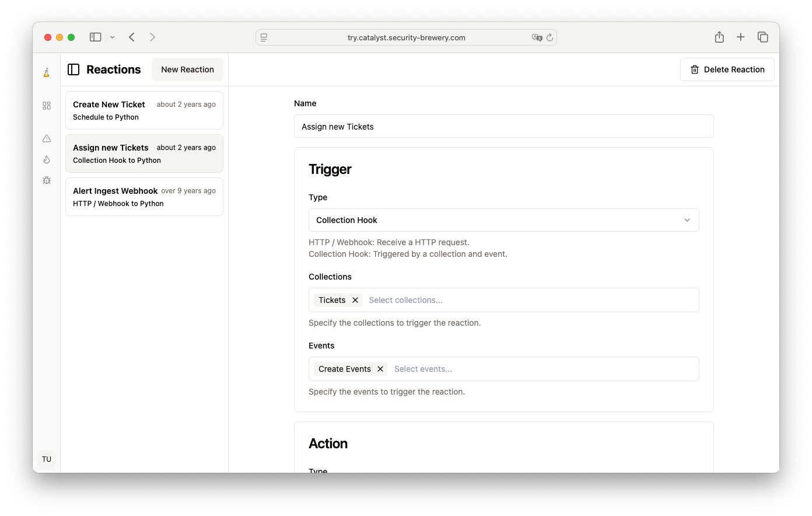Open the flame incidents icon in sidebar

tap(47, 159)
